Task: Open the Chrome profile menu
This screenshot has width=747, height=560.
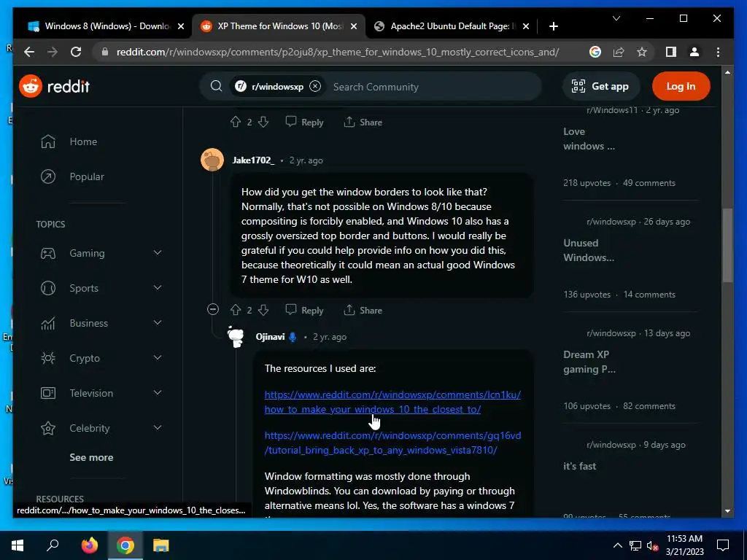Action: [694, 52]
